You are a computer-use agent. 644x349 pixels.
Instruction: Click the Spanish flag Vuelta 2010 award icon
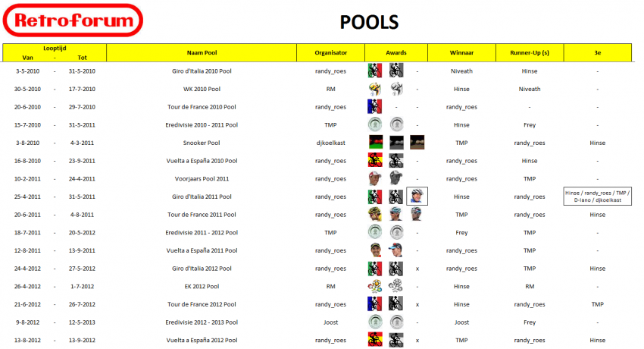click(374, 161)
